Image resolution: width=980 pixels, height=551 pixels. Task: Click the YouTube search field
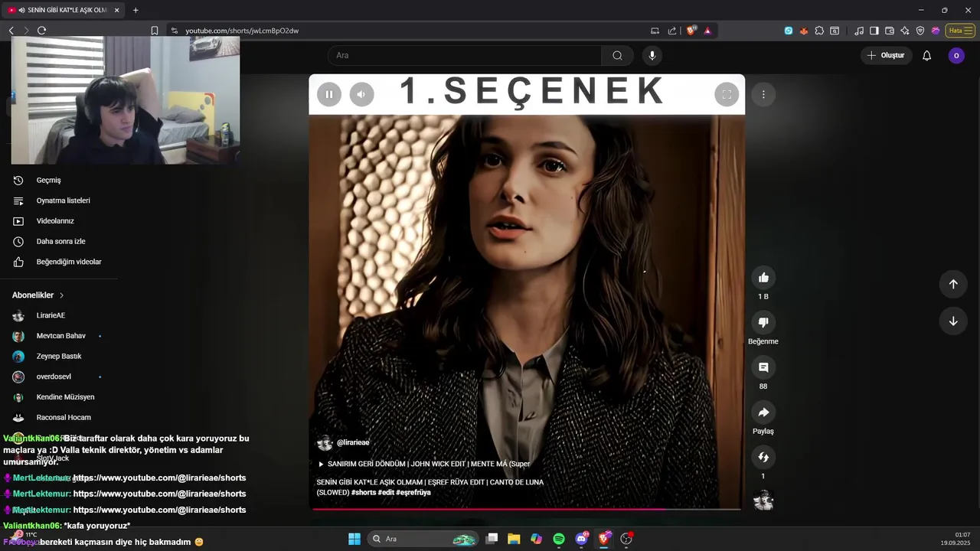pyautogui.click(x=465, y=55)
